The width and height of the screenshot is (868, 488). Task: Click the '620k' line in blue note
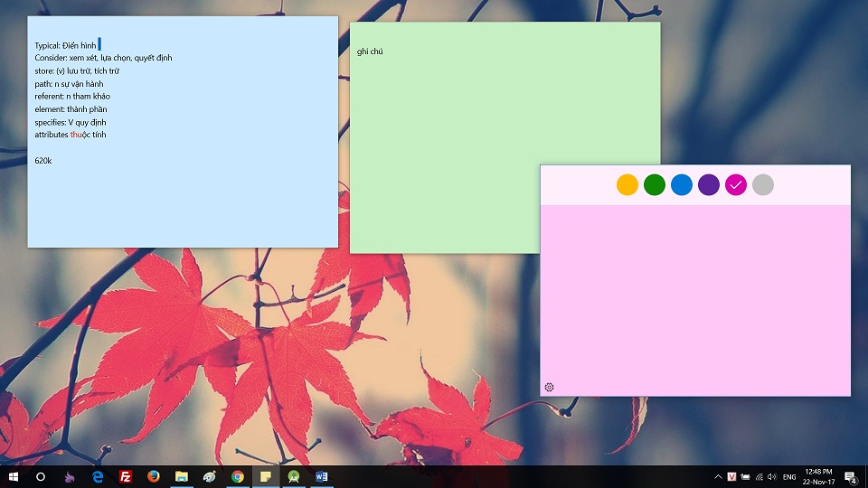43,161
